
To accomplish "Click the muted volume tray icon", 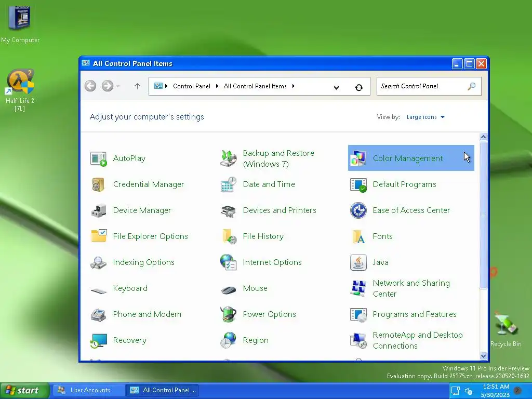I will click(469, 392).
